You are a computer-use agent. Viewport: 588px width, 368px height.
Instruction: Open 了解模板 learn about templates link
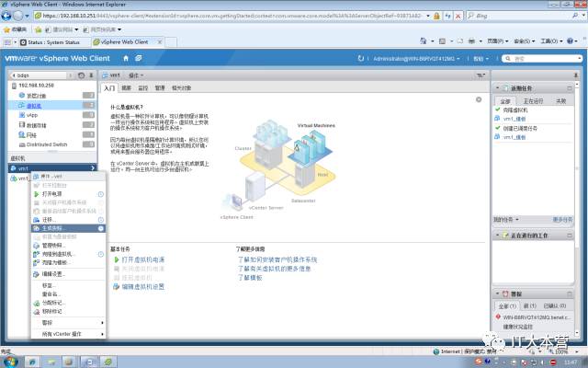pos(250,278)
